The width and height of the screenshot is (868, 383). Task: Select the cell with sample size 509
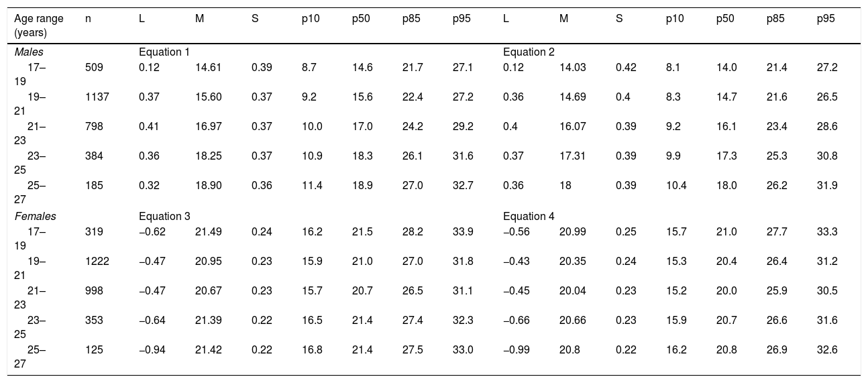tap(95, 67)
